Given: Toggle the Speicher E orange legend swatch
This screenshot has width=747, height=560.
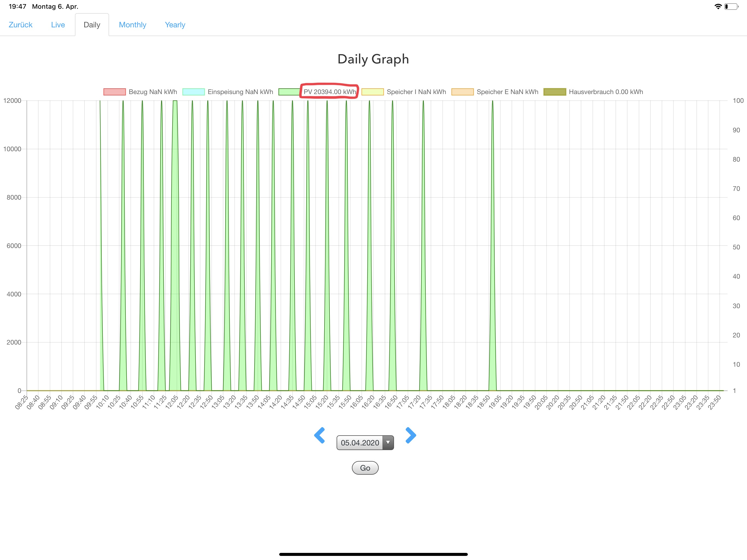Looking at the screenshot, I should 462,92.
